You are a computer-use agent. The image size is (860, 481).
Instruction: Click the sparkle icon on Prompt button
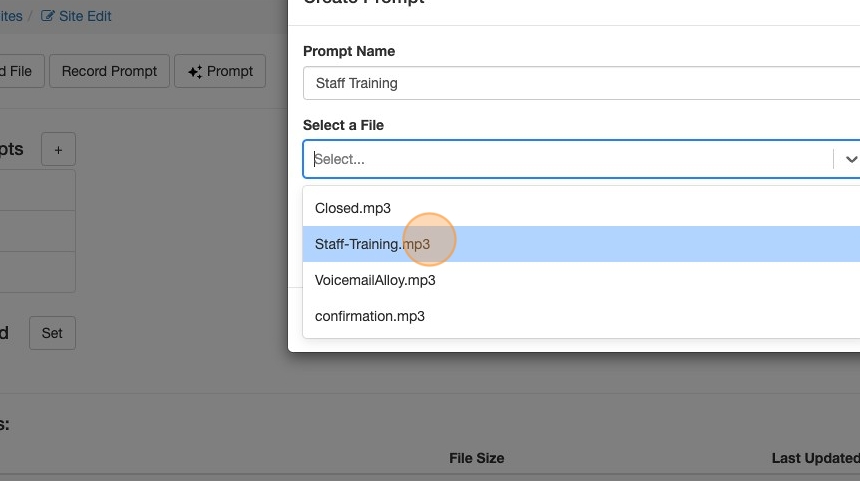[195, 72]
